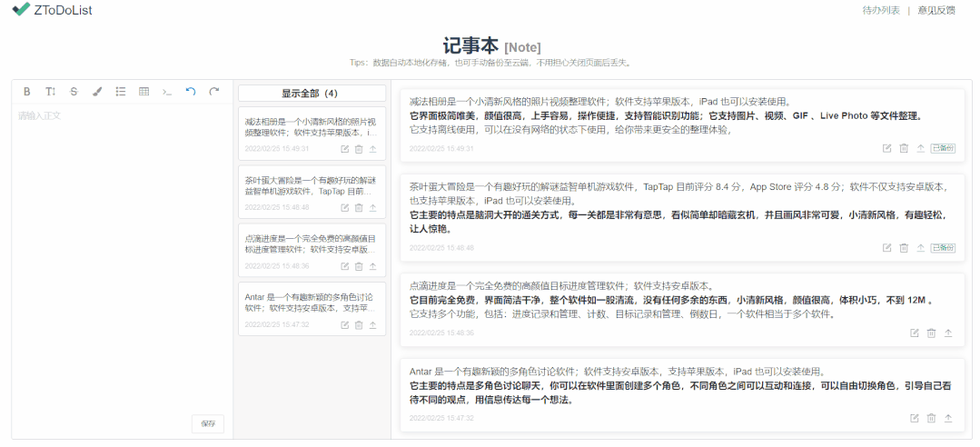Click timestamp 2022/02/25 15:48:36 in full card

pos(441,333)
